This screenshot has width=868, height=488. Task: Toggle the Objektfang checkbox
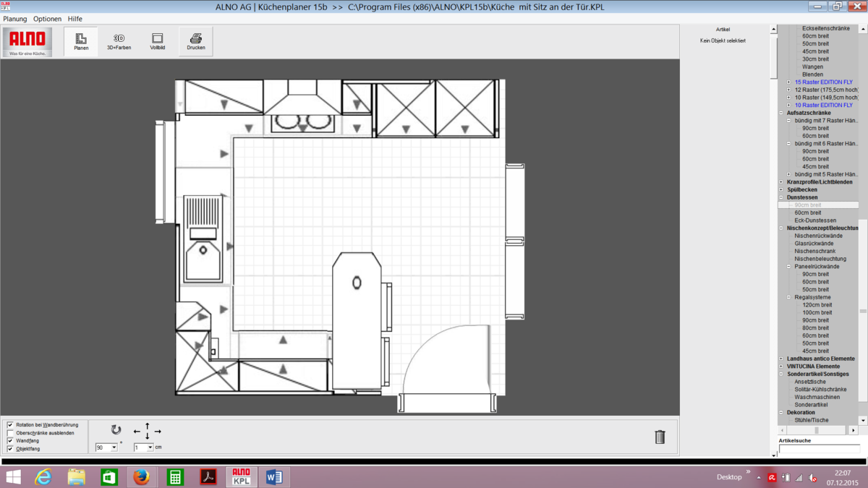coord(10,449)
